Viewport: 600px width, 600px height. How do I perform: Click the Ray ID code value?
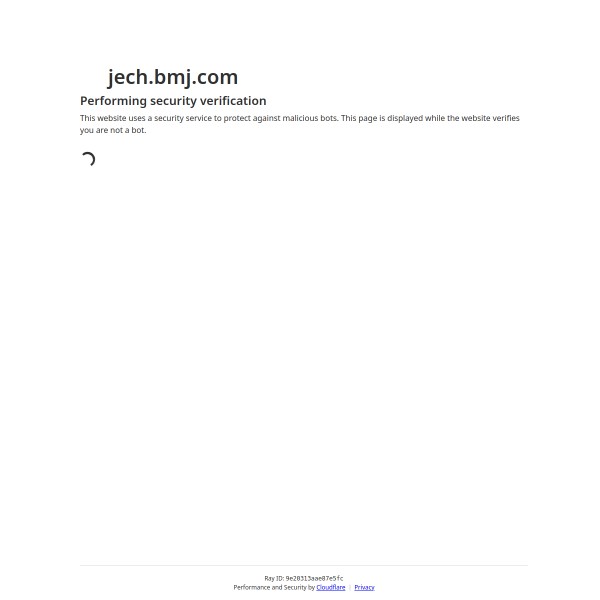click(x=315, y=578)
